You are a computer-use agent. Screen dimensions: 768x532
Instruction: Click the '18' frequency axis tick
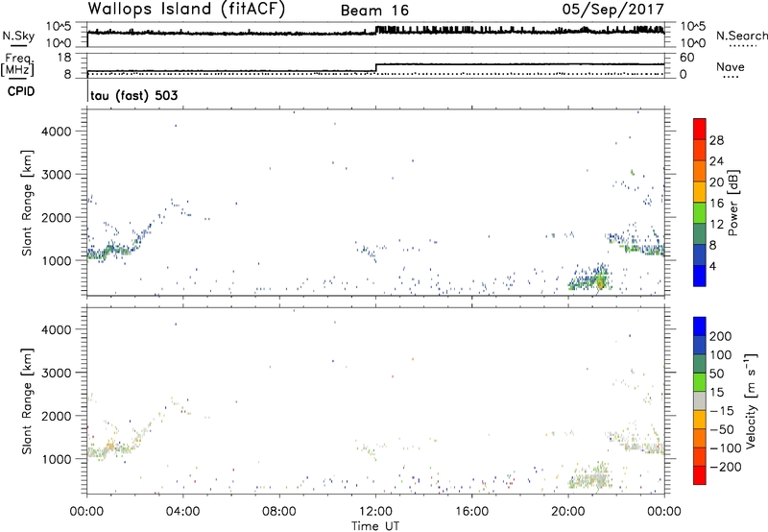click(64, 58)
